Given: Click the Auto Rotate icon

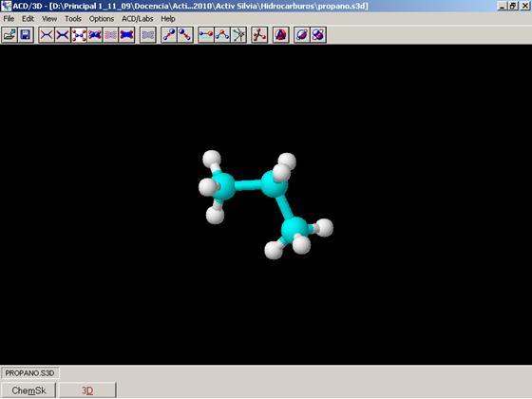Looking at the screenshot, I should click(x=280, y=35).
